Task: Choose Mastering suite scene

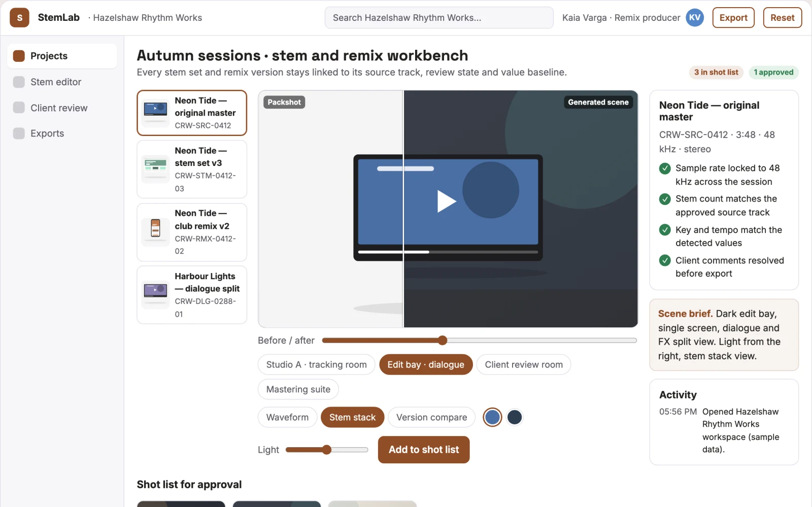Action: [x=298, y=389]
